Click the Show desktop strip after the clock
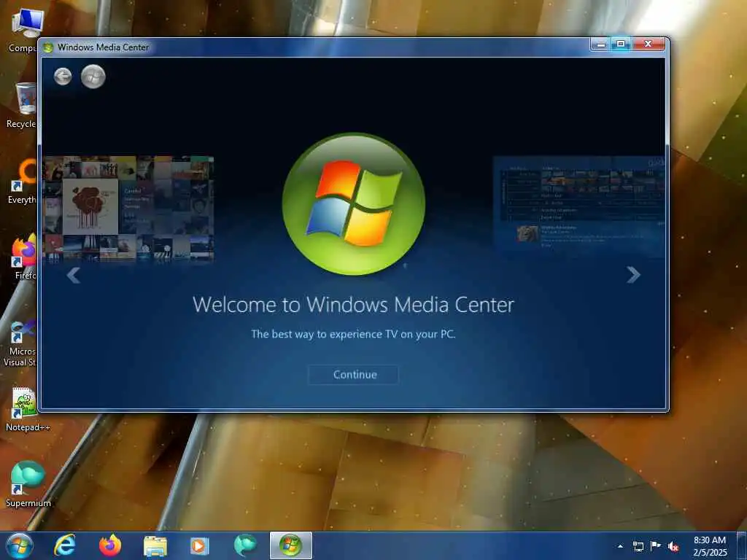Screen dimensions: 747x560 click(x=742, y=545)
